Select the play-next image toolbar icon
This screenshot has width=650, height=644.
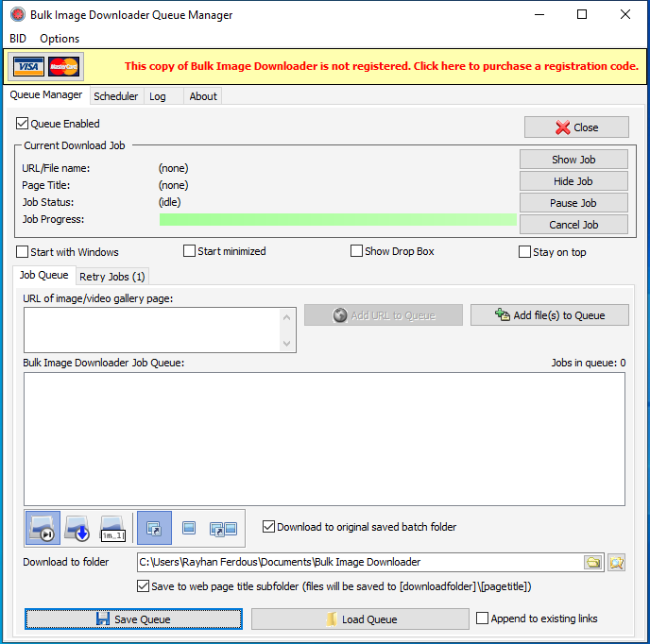[x=43, y=528]
